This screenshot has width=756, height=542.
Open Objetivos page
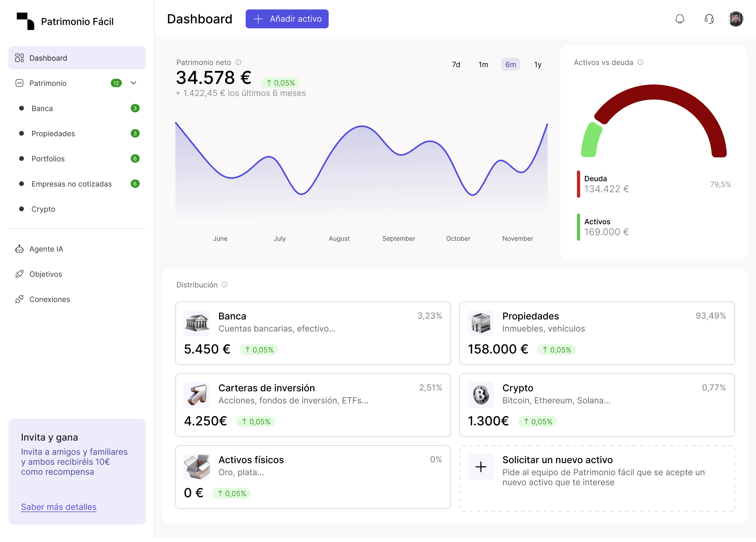click(77, 274)
